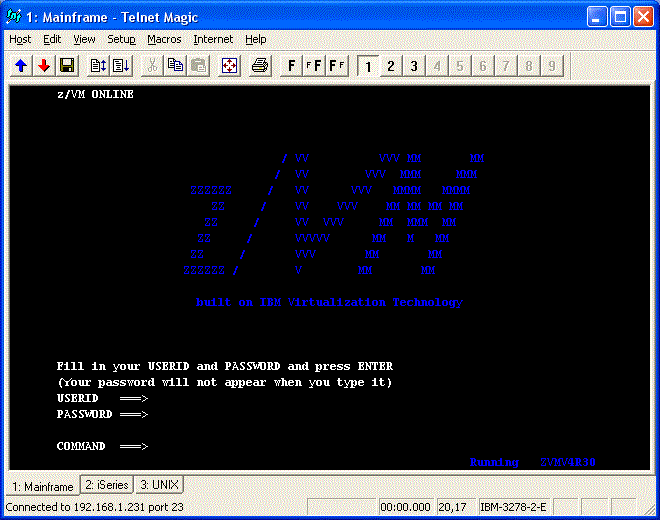Click the single F font icon
The width and height of the screenshot is (660, 520).
291,66
